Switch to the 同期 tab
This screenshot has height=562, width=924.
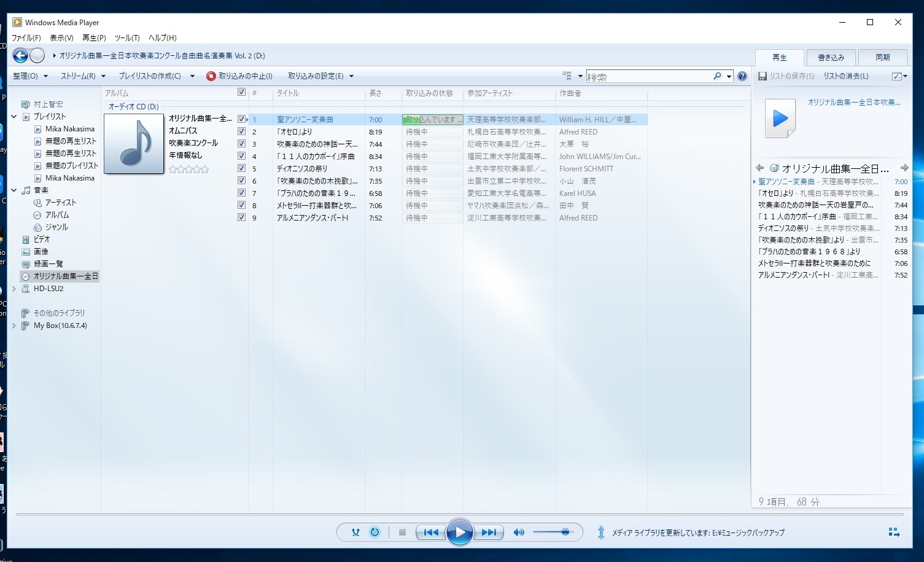pos(883,58)
